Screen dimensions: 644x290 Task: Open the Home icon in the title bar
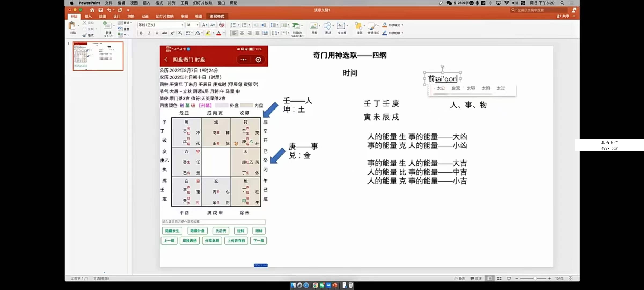(x=92, y=10)
